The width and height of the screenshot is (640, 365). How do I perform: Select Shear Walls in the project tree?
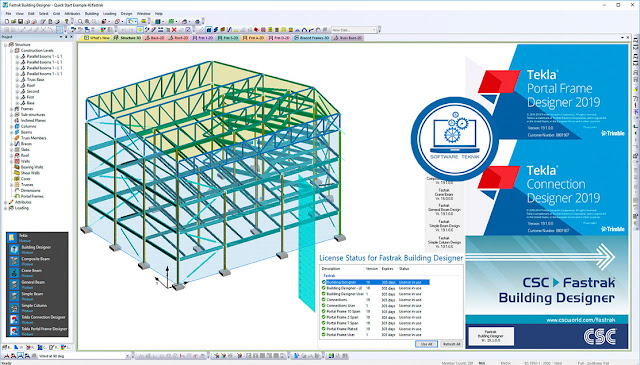[x=30, y=173]
